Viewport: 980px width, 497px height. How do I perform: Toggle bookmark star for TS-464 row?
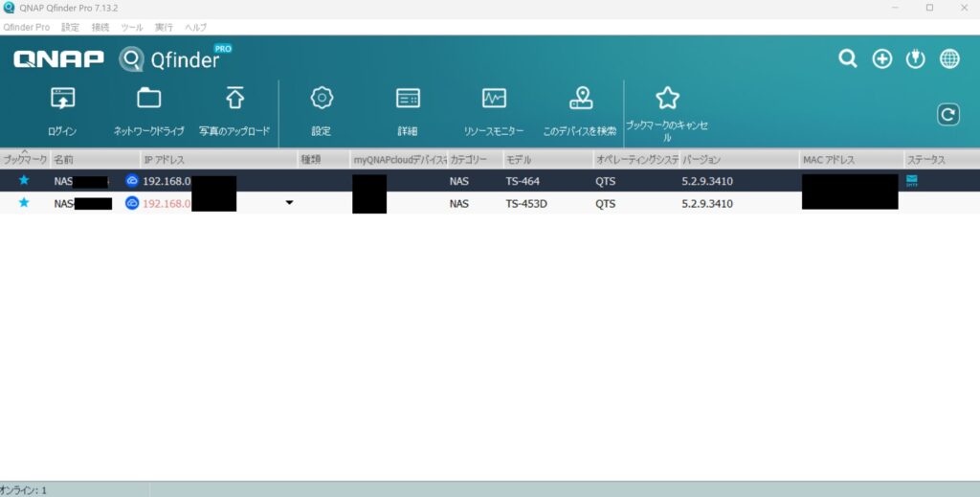tap(24, 180)
